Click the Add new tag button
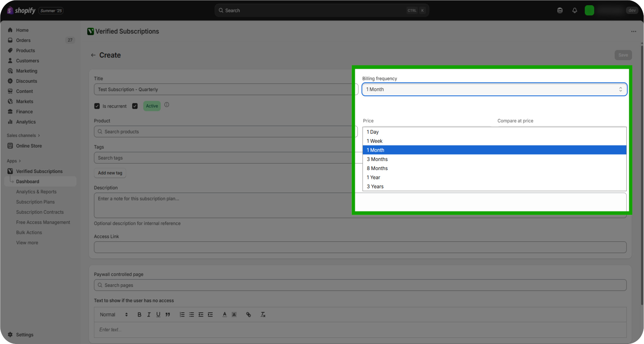The width and height of the screenshot is (644, 344). point(110,173)
